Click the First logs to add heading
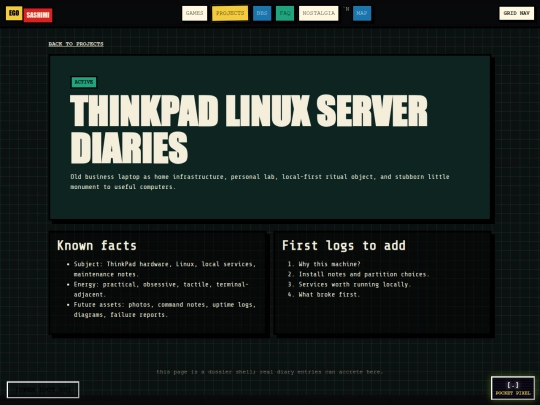Viewport: 540px width, 405px height. [344, 246]
